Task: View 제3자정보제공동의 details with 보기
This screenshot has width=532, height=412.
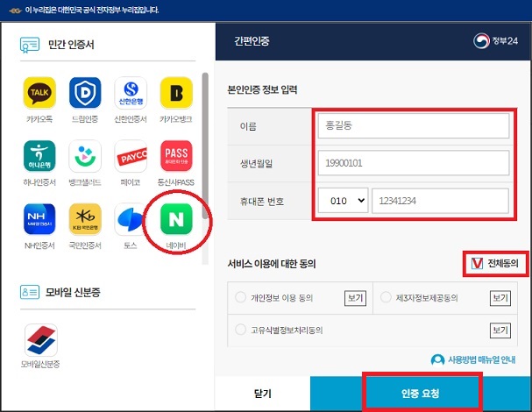Action: click(500, 298)
